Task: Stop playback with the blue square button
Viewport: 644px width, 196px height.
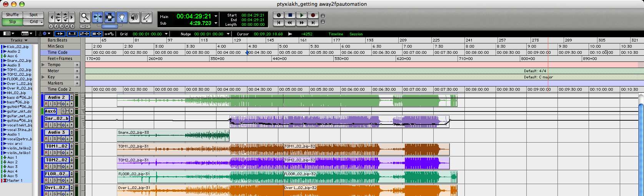Action: 290,15
